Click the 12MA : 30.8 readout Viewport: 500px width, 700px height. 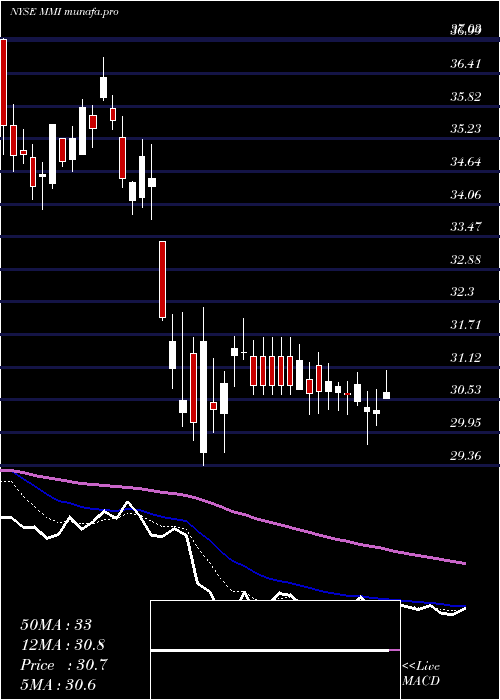pyautogui.click(x=64, y=645)
